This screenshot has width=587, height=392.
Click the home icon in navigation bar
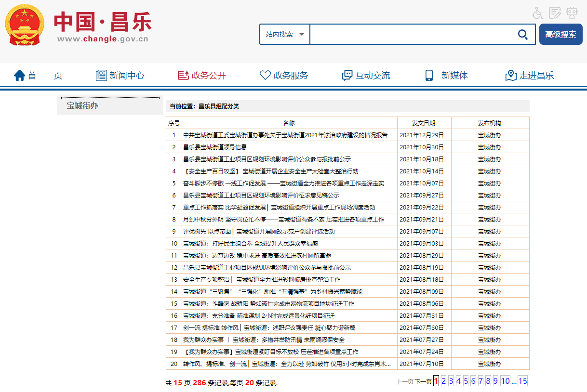(x=19, y=76)
